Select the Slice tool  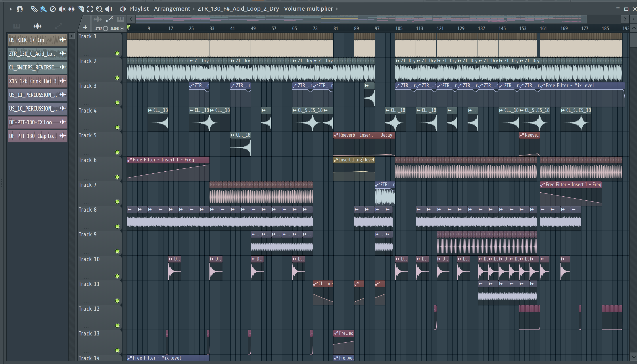81,9
